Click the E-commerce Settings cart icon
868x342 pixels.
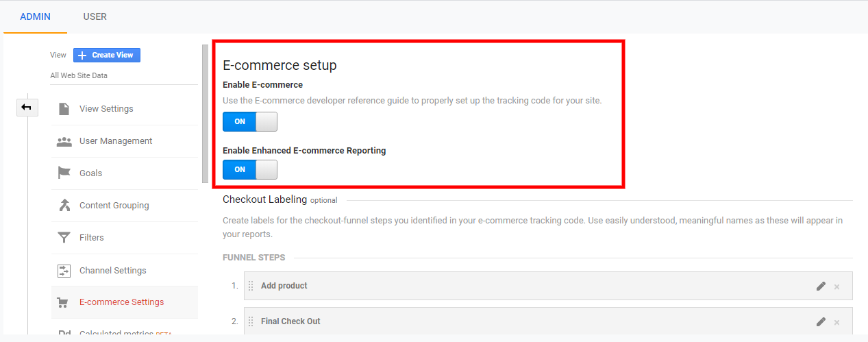[64, 302]
